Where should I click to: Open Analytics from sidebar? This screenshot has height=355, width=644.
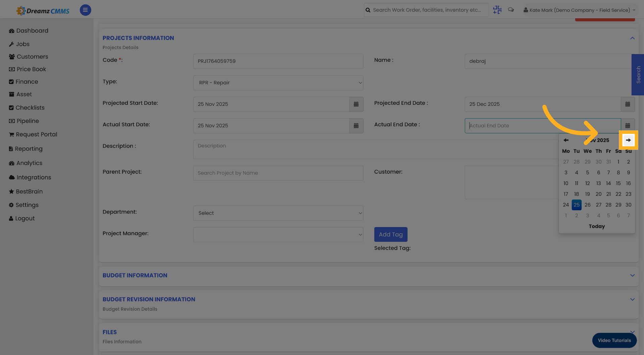click(x=25, y=163)
